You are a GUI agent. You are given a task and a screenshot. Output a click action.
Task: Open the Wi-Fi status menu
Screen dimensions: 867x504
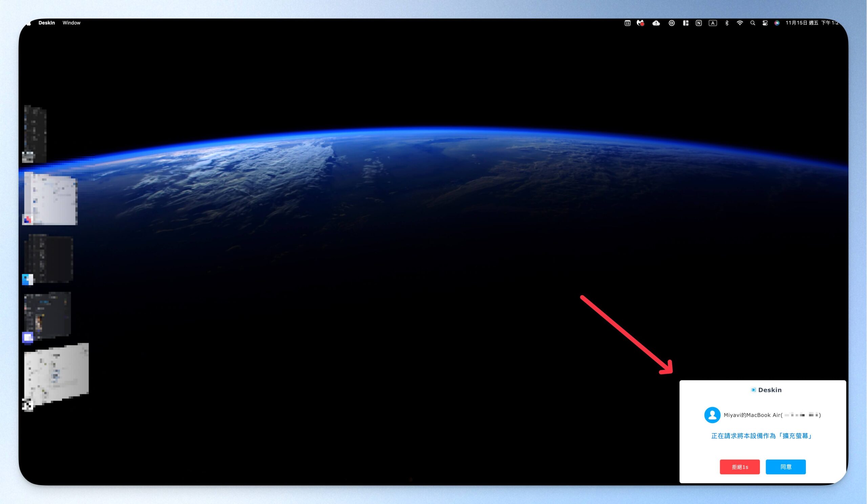click(740, 23)
